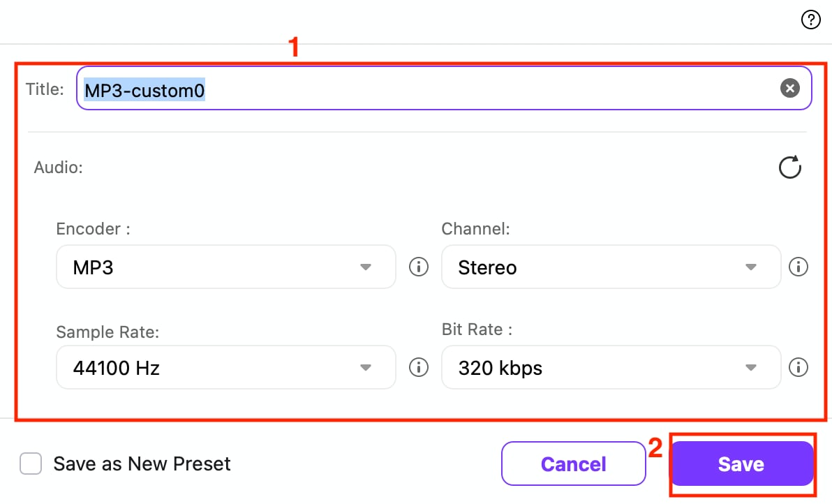Show info icon next to Channel

(x=798, y=267)
